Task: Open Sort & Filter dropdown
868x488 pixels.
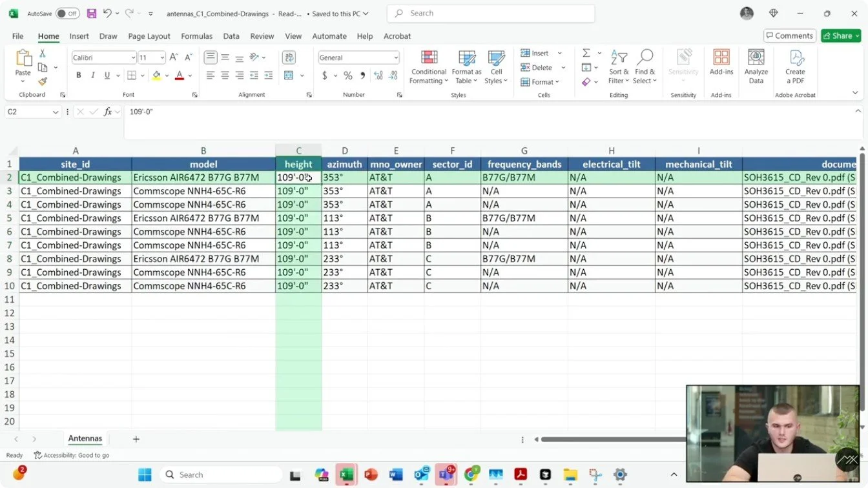Action: tap(619, 66)
